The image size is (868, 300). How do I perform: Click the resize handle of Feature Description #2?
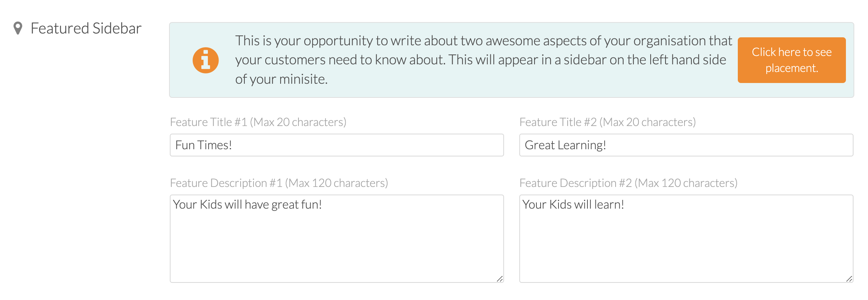(849, 279)
